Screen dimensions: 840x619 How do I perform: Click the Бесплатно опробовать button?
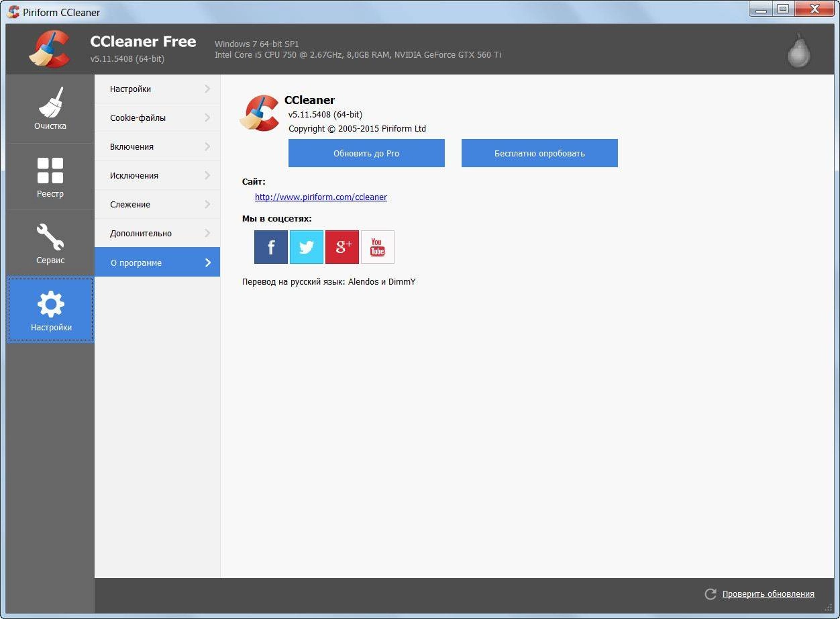tap(539, 153)
